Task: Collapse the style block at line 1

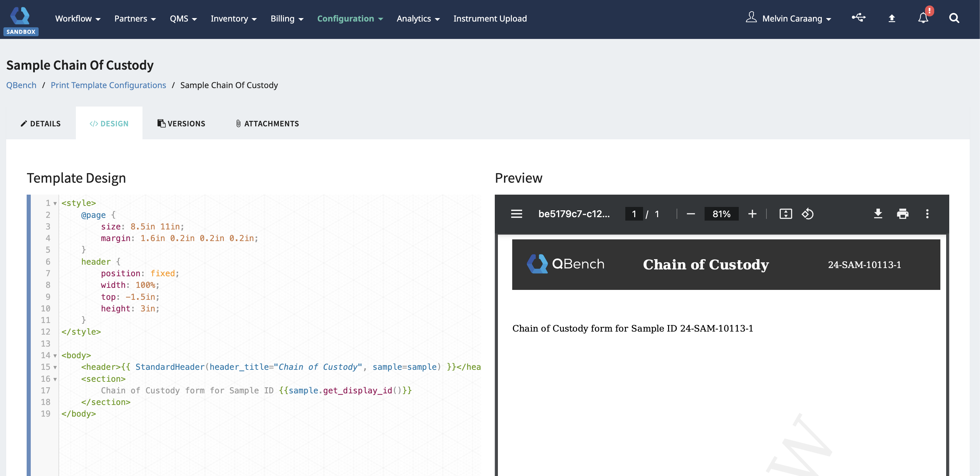Action: point(55,204)
